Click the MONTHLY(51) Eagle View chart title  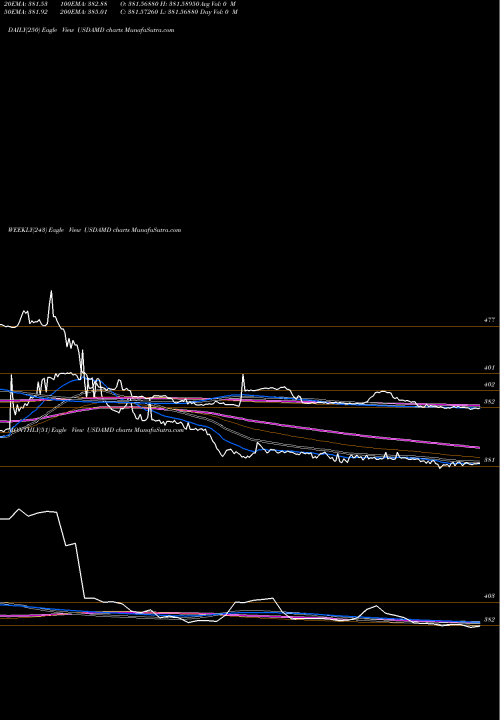tap(96, 430)
